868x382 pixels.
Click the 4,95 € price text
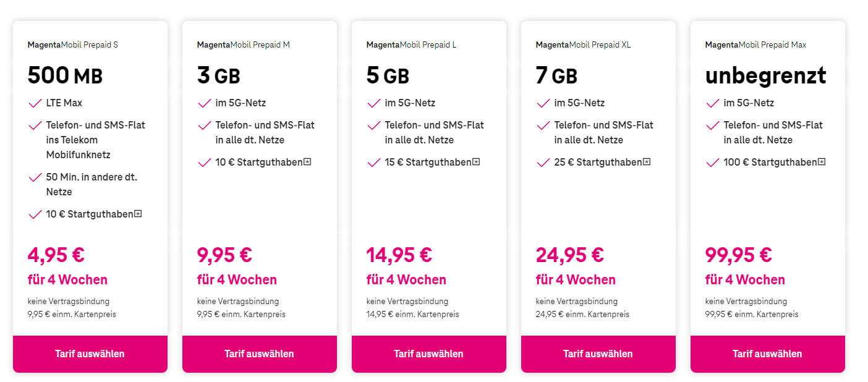coord(56,255)
